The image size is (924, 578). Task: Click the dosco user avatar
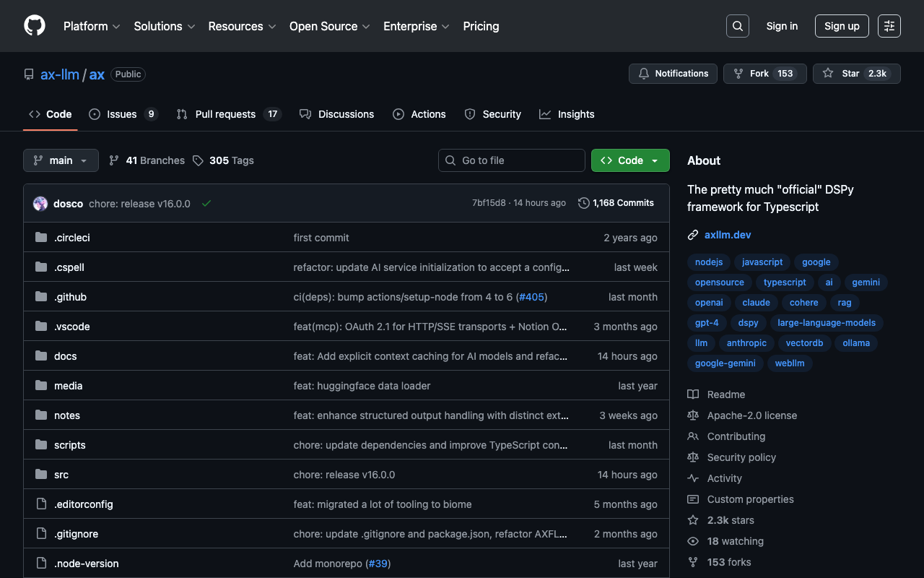click(x=40, y=204)
